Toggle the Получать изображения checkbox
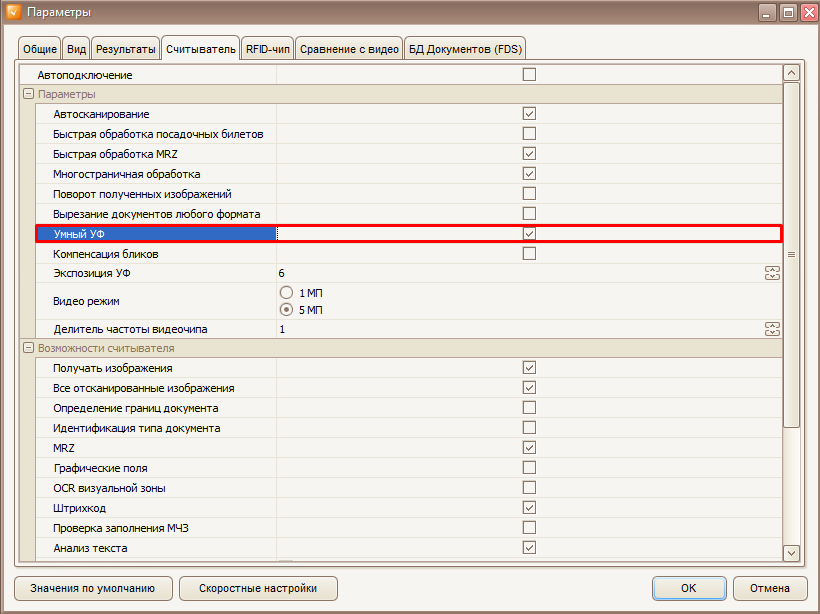This screenshot has width=820, height=614. tap(529, 368)
